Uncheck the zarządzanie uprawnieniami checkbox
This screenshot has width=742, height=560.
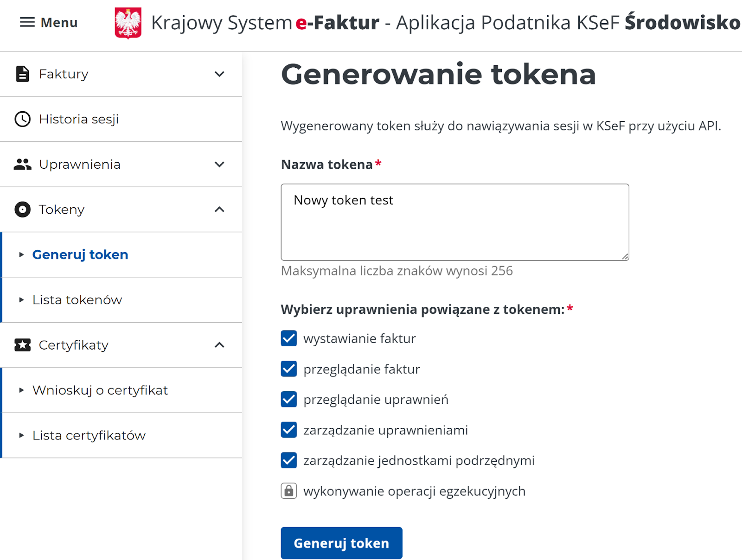(288, 430)
